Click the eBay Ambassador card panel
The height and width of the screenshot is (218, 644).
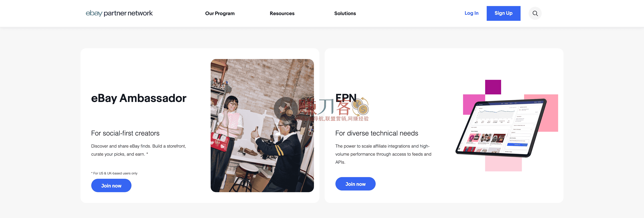(x=200, y=125)
